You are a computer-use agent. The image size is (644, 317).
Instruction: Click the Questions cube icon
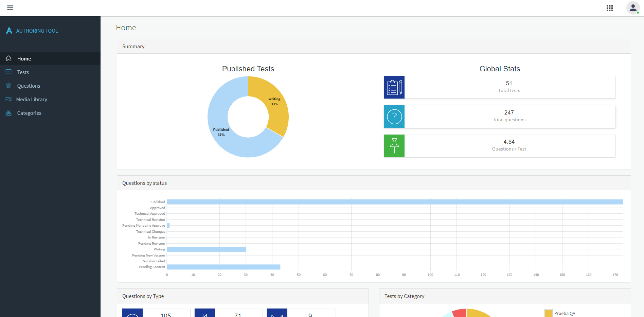[8, 86]
